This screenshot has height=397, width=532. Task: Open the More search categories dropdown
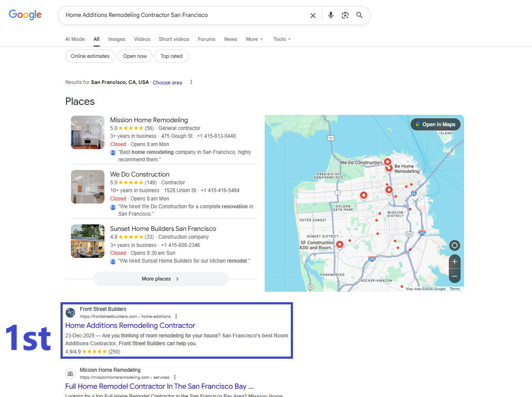coord(254,39)
